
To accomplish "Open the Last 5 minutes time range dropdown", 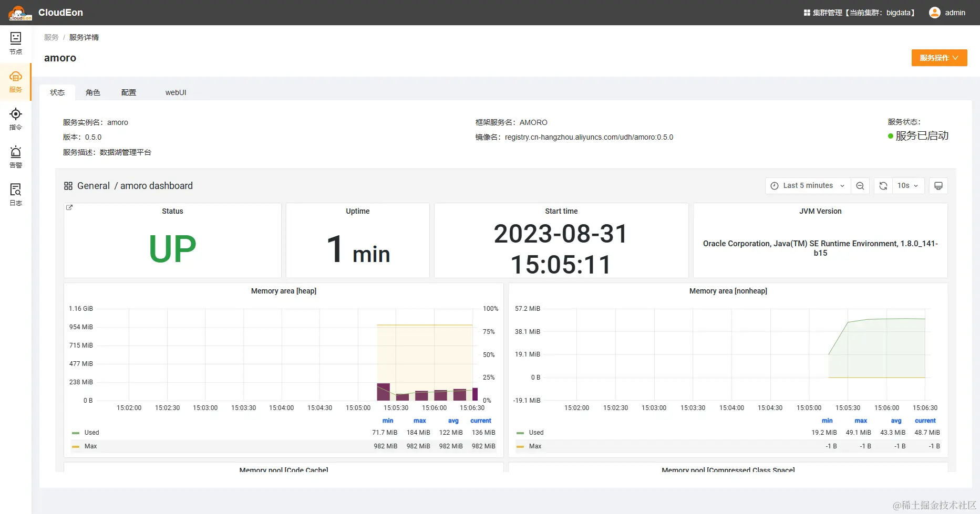I will coord(808,186).
